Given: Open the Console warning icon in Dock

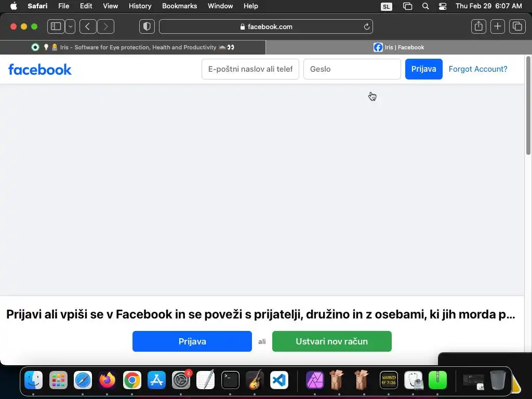Looking at the screenshot, I should tap(389, 380).
